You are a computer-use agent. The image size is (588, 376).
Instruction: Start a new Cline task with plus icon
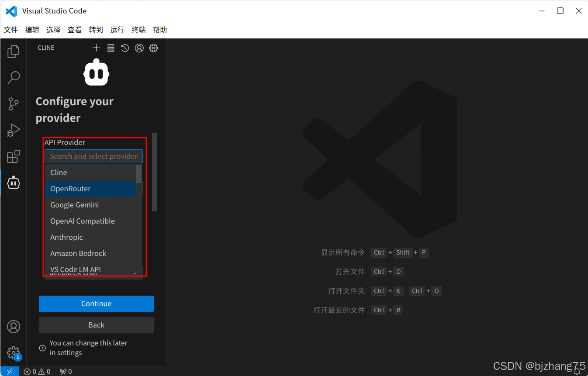tap(97, 48)
